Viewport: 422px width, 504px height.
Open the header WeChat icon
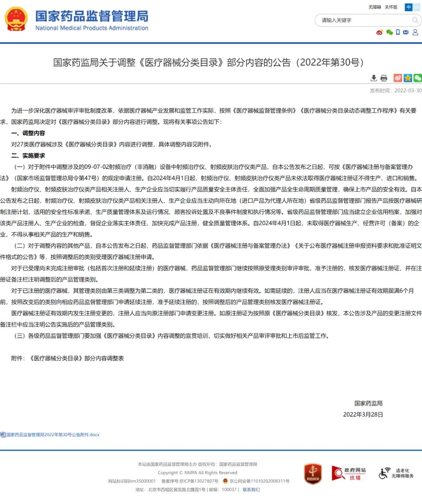coord(389,32)
